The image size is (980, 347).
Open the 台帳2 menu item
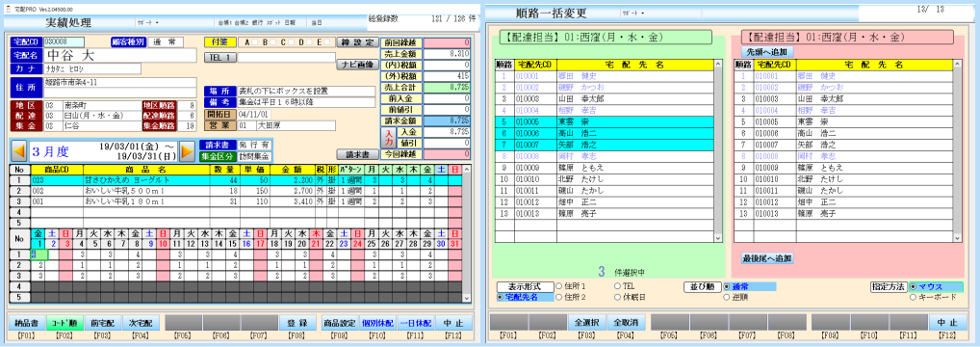pos(241,22)
